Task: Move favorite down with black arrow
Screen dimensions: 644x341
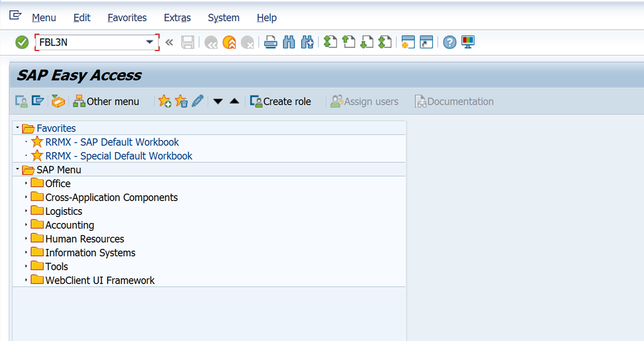Action: tap(218, 102)
